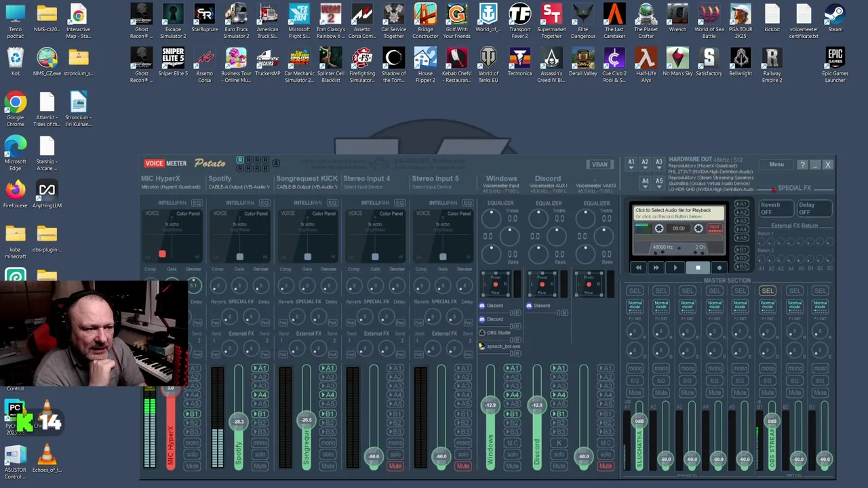Toggle M.C on the Windows virtual strip
The width and height of the screenshot is (868, 488).
(512, 443)
